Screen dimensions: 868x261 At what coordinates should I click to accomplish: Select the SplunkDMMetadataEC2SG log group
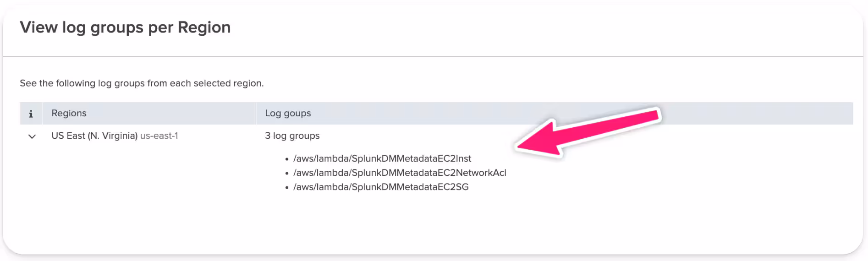point(381,187)
